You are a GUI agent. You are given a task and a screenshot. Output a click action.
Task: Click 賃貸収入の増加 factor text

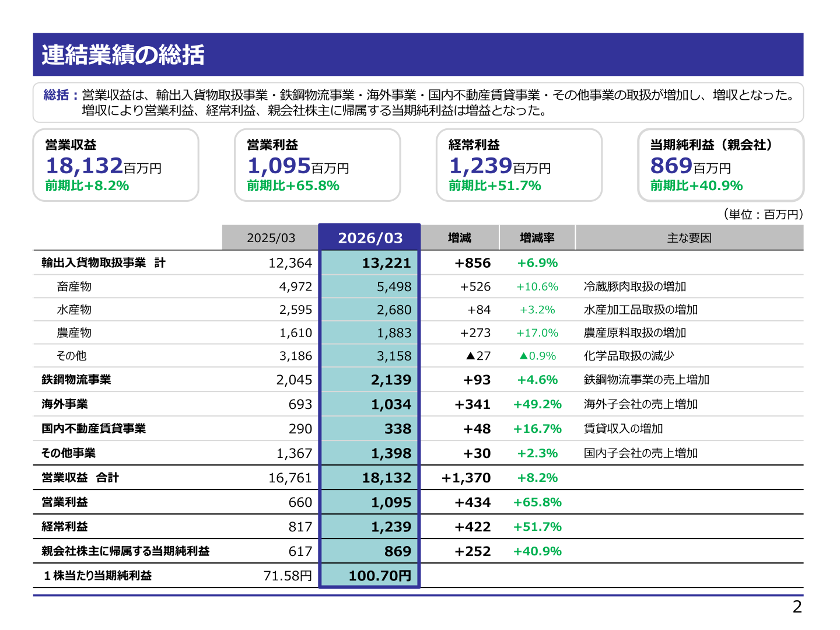623,429
